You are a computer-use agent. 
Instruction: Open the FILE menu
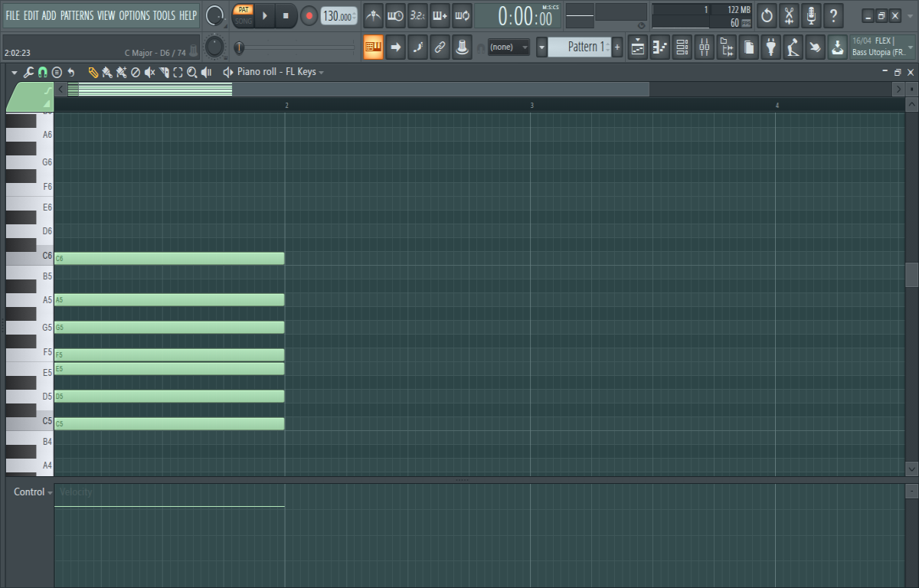(13, 15)
